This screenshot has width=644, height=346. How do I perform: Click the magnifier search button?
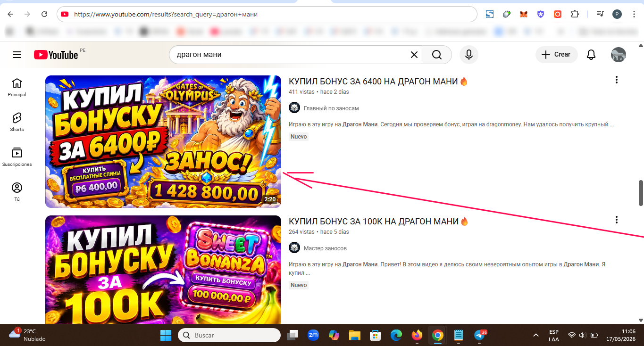tap(437, 55)
